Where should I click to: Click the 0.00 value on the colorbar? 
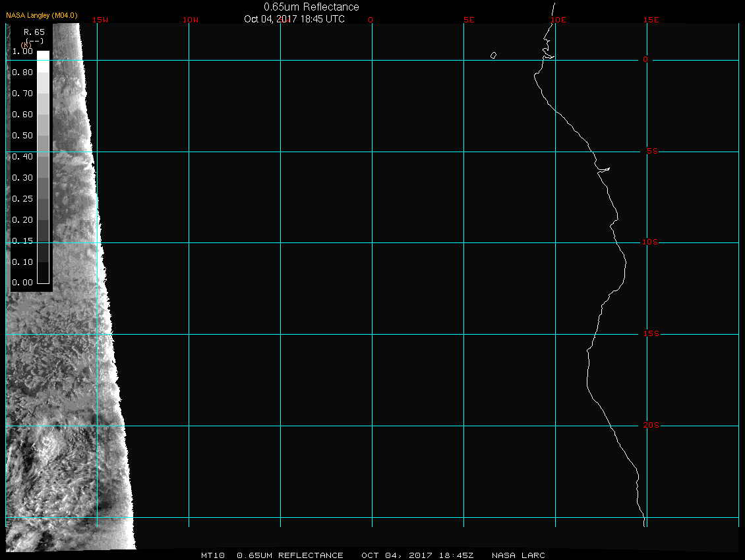(x=22, y=283)
